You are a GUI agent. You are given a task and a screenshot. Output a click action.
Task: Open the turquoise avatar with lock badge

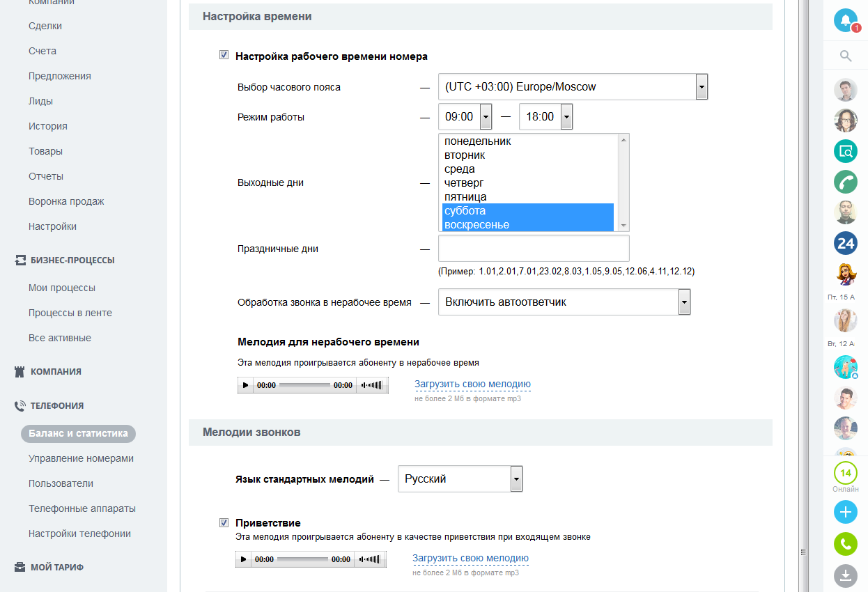pos(846,367)
